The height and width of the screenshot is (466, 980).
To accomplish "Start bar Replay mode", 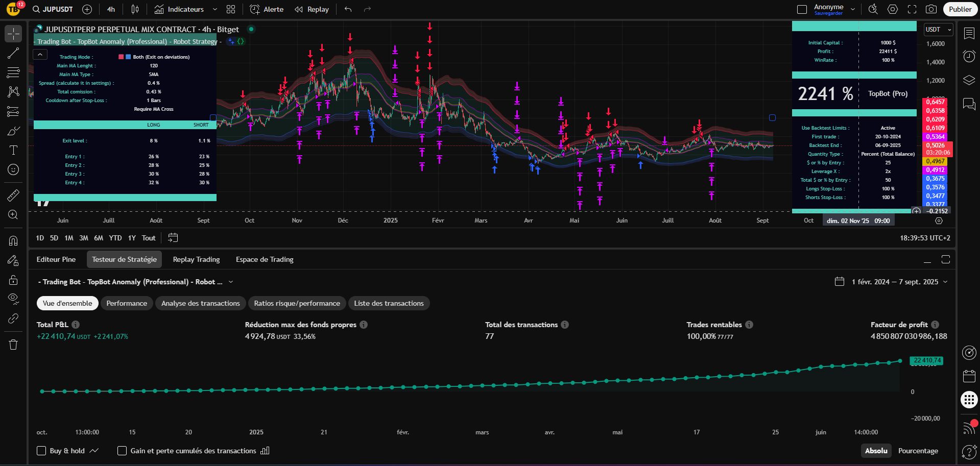I will [x=312, y=9].
